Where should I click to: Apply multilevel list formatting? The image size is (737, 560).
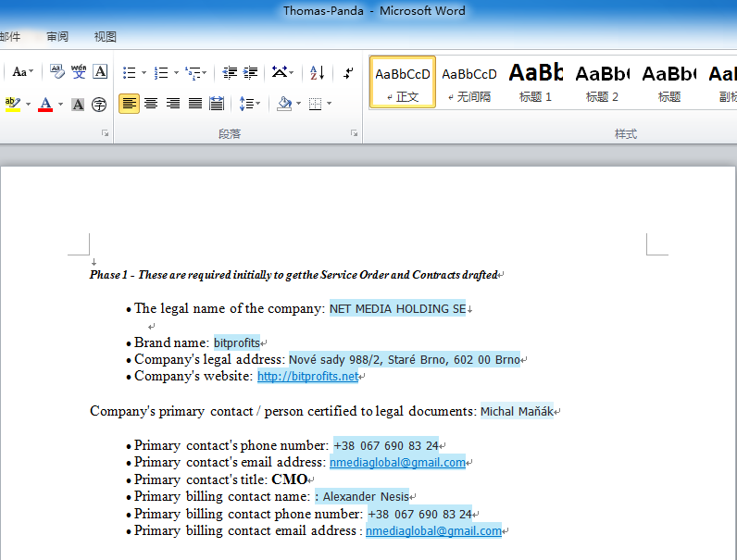[193, 73]
